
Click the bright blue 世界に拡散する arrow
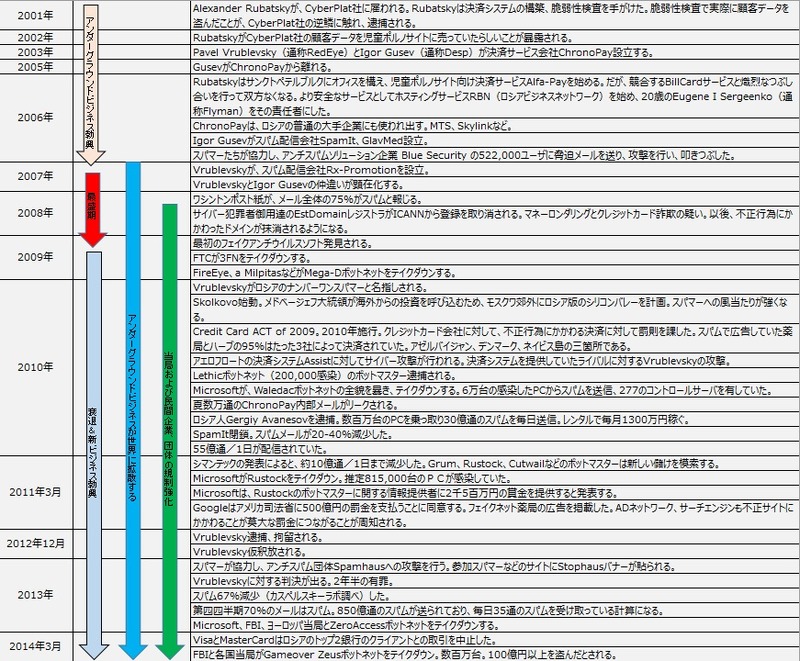(x=133, y=400)
